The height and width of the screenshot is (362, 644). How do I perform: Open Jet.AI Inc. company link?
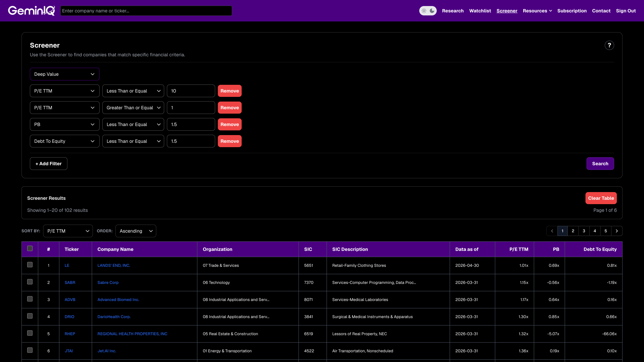[x=107, y=351]
